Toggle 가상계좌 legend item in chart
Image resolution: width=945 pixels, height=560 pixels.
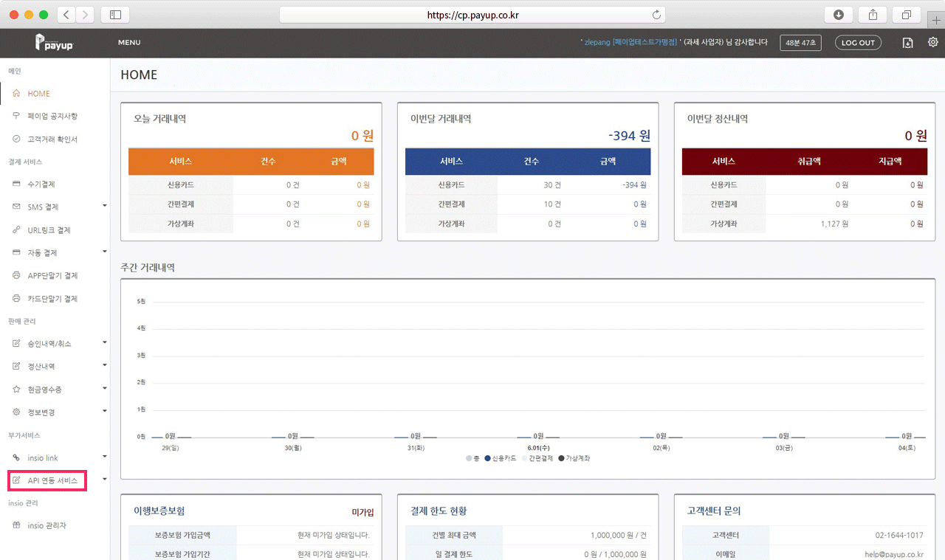pos(574,458)
